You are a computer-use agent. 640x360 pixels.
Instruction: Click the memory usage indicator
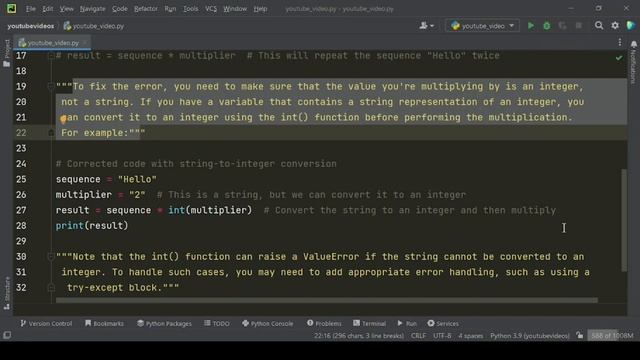[612, 336]
